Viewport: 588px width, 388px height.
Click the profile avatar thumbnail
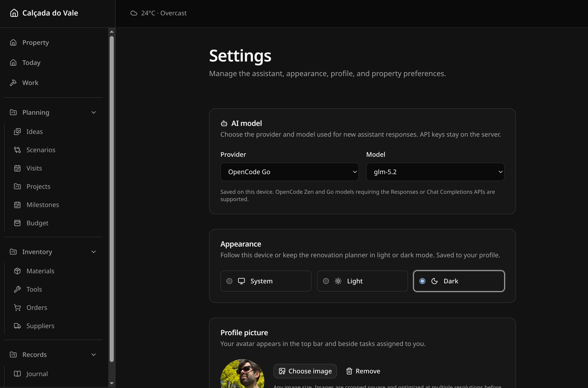click(242, 374)
